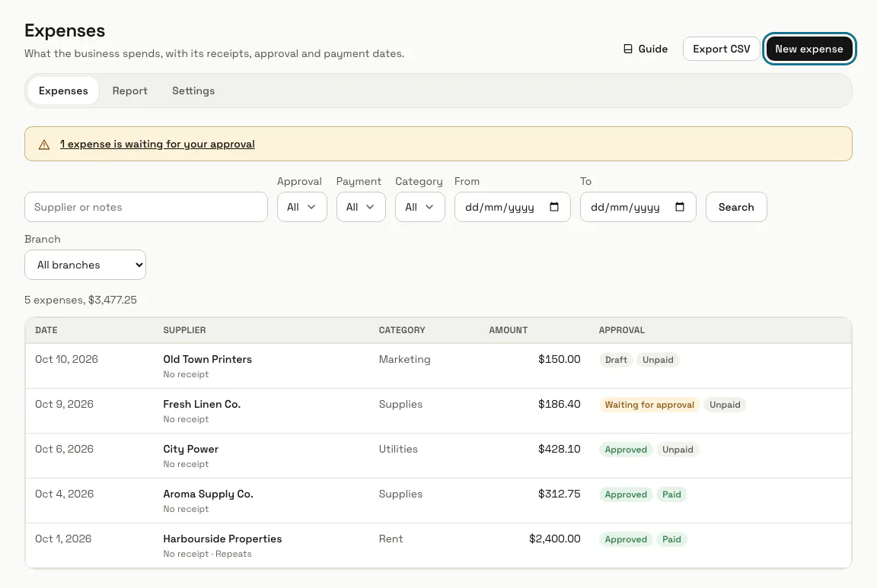Open the expense waiting for approval link
This screenshot has width=877, height=588.
coord(157,145)
